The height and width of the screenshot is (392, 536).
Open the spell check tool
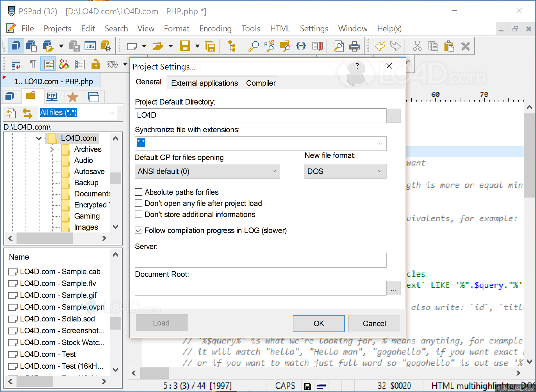click(112, 64)
